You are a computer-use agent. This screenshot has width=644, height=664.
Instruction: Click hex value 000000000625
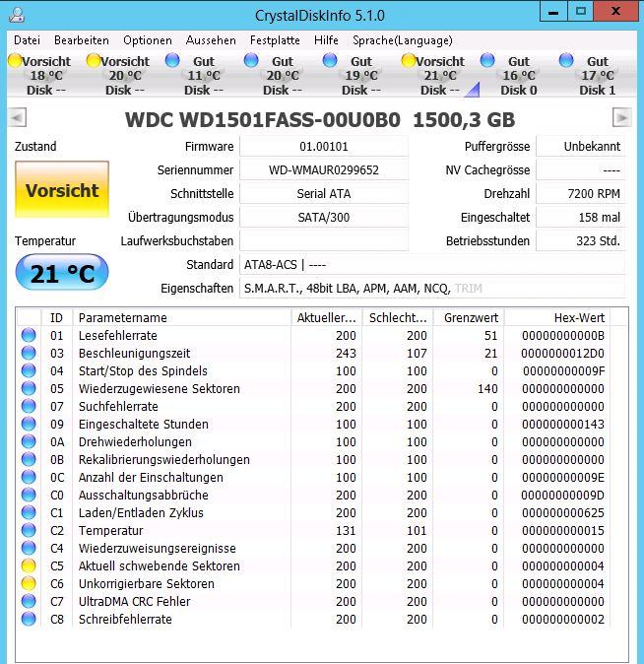tap(562, 513)
